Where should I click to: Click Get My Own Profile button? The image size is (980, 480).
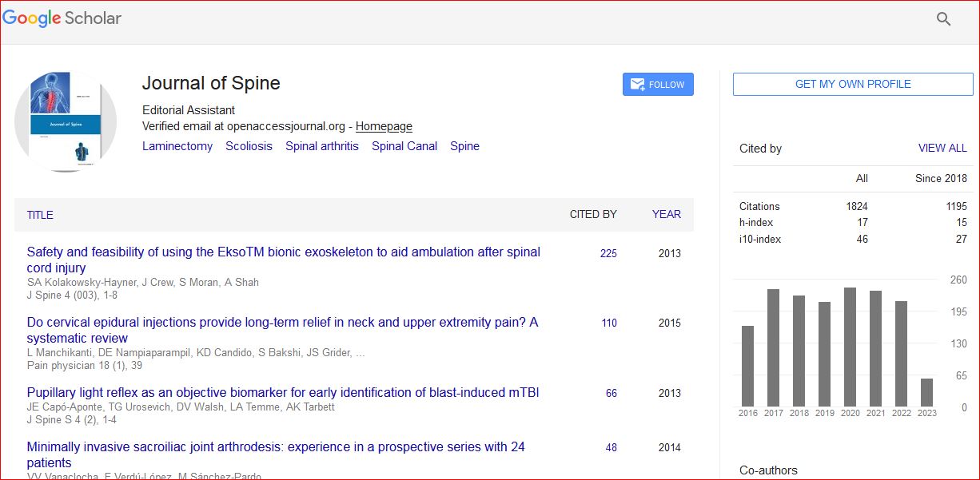[x=853, y=84]
